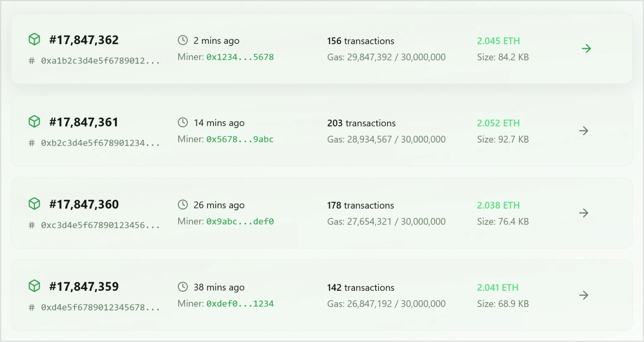The image size is (644, 342).
Task: Click block hash 0xb2c3d4e5f678901234...
Action: click(100, 143)
